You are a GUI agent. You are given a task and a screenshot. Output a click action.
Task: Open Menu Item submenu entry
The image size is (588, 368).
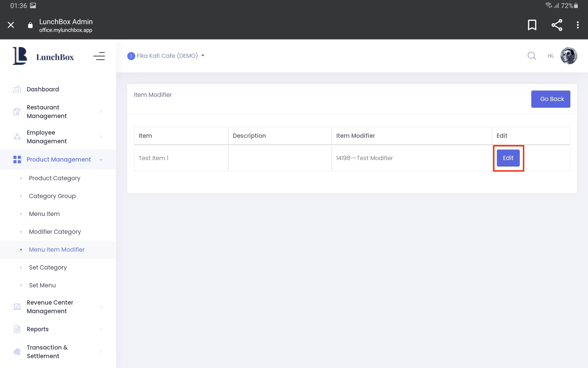click(44, 214)
